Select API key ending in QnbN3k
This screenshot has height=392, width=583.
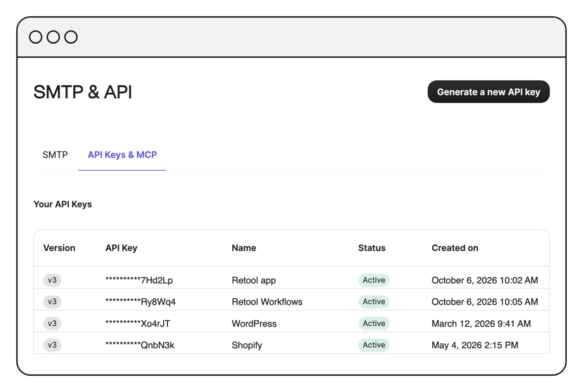(140, 345)
